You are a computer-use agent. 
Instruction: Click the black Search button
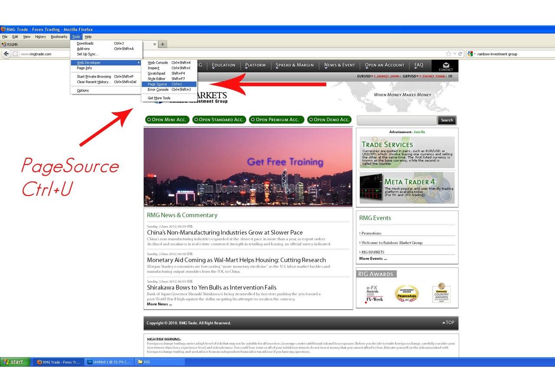coord(447,120)
